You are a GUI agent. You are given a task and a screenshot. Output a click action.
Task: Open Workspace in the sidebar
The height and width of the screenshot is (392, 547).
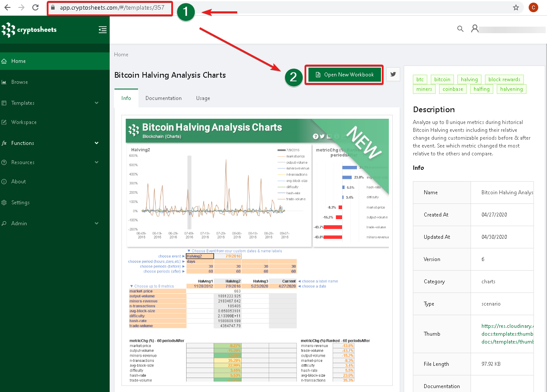(x=55, y=122)
